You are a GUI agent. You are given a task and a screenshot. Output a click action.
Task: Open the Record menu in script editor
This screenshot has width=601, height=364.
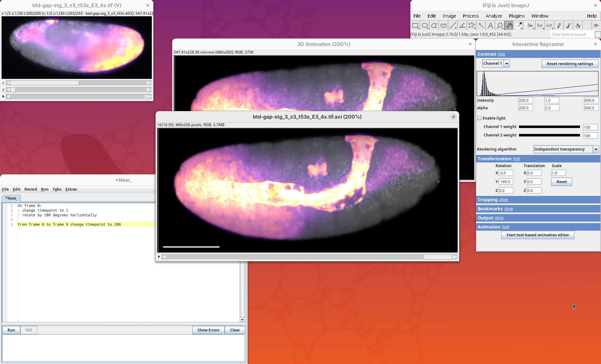click(31, 189)
